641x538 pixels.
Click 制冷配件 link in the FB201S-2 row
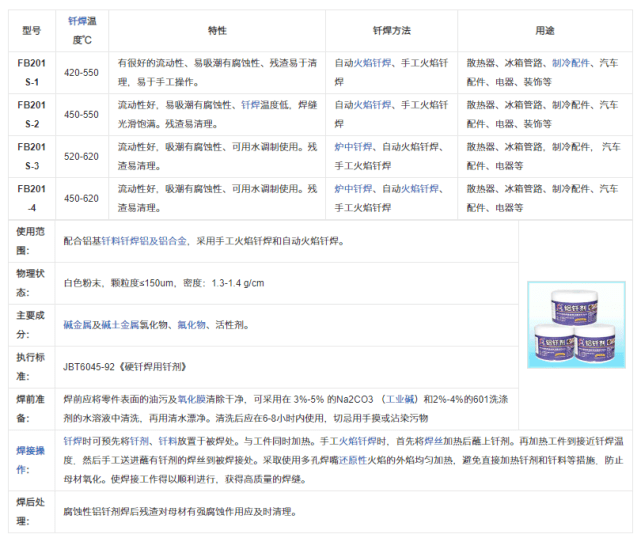pos(571,104)
